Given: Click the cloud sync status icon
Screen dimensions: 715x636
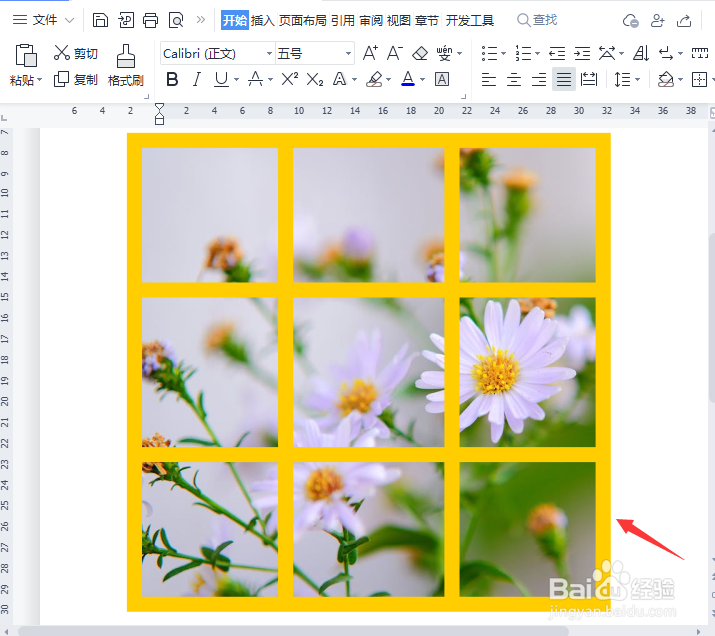Looking at the screenshot, I should 631,21.
